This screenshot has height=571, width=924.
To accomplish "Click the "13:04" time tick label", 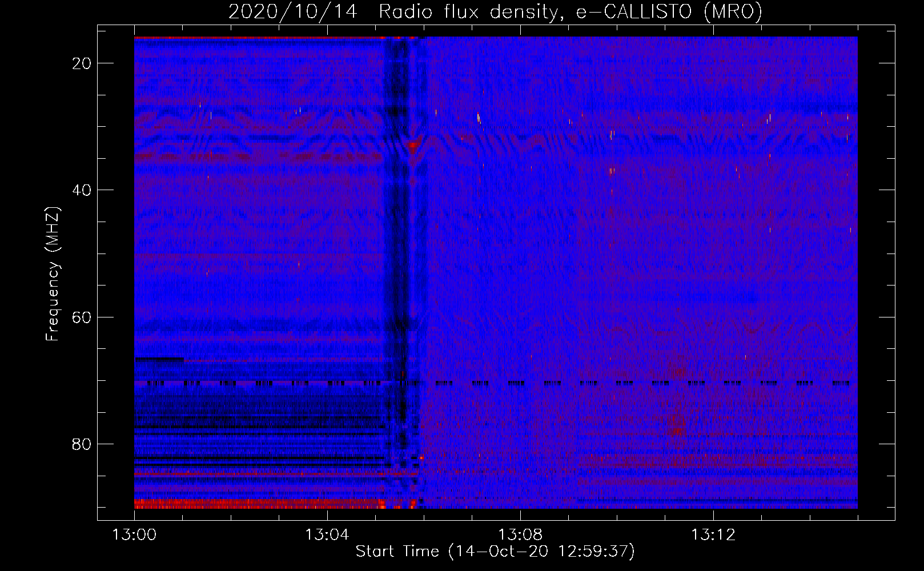I will (327, 535).
